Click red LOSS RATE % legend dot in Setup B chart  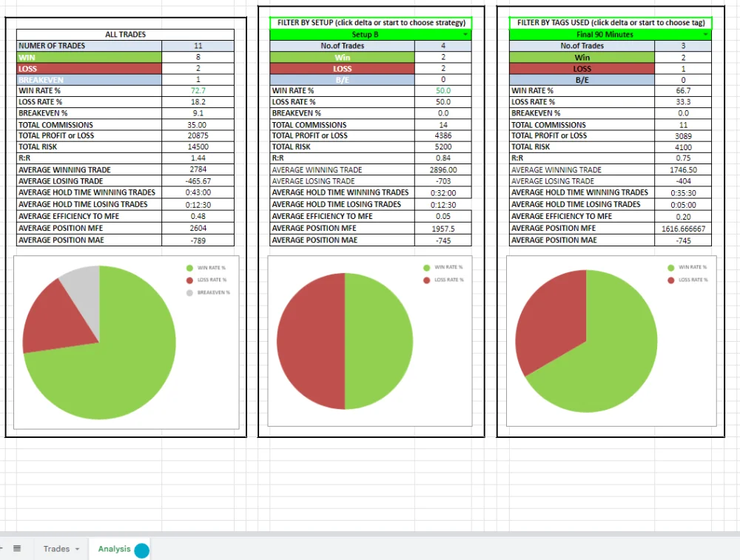click(427, 280)
